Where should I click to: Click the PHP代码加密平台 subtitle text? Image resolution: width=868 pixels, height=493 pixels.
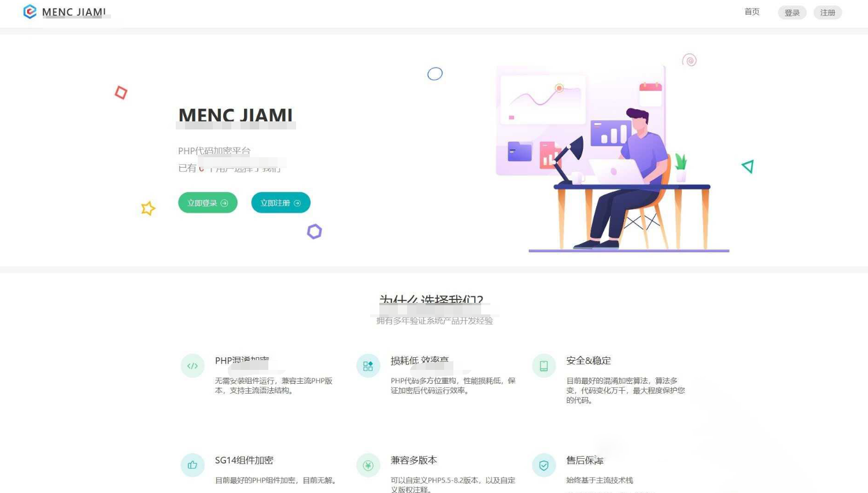[x=214, y=151]
